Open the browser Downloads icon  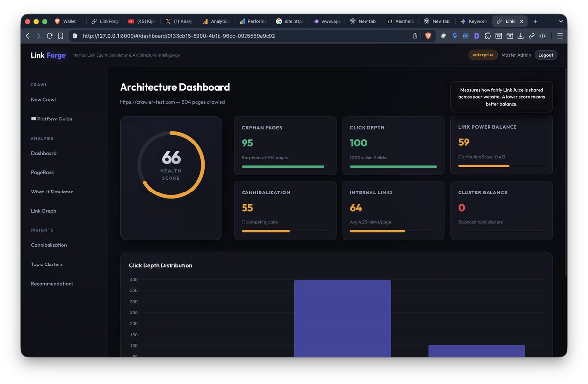(520, 36)
